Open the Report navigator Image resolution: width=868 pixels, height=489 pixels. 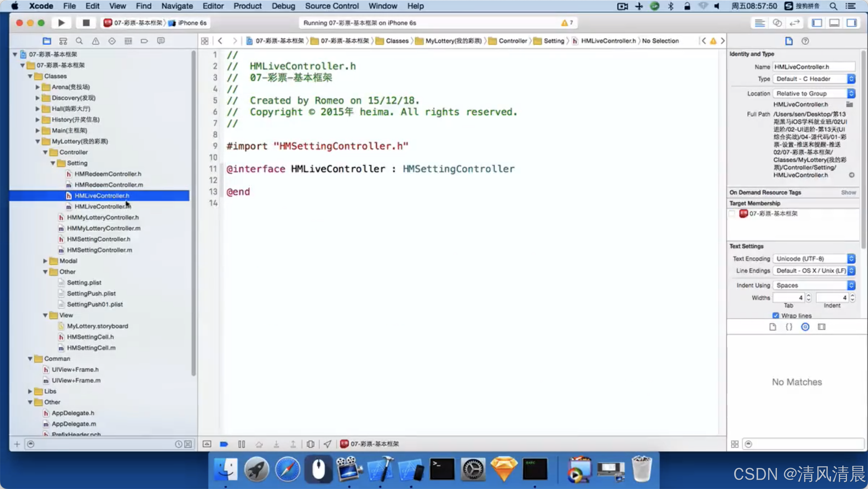point(161,41)
